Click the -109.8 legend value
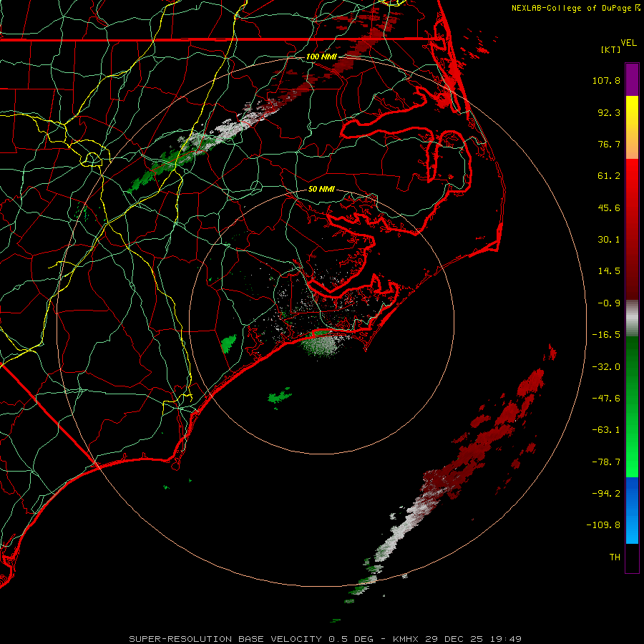 pyautogui.click(x=603, y=525)
